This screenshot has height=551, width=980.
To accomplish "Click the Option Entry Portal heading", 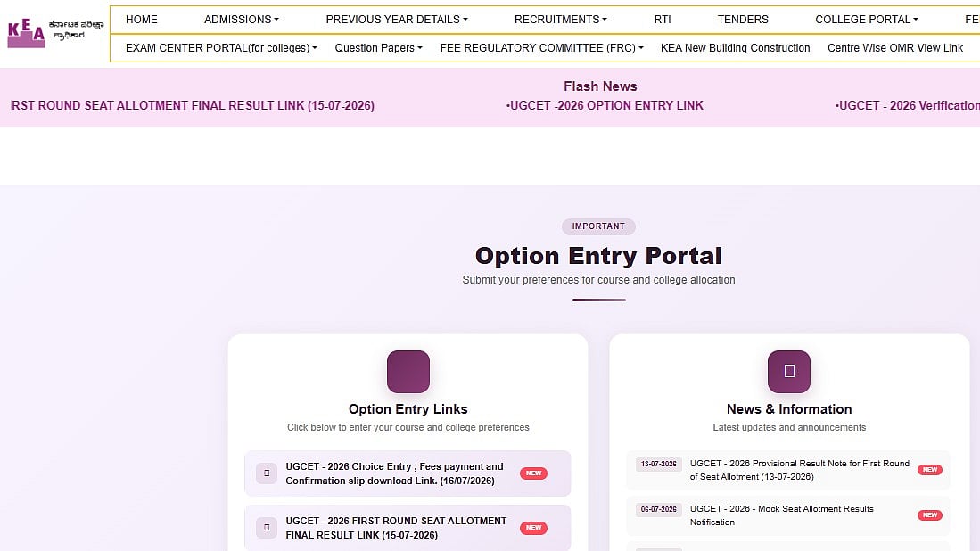I will pyautogui.click(x=598, y=256).
